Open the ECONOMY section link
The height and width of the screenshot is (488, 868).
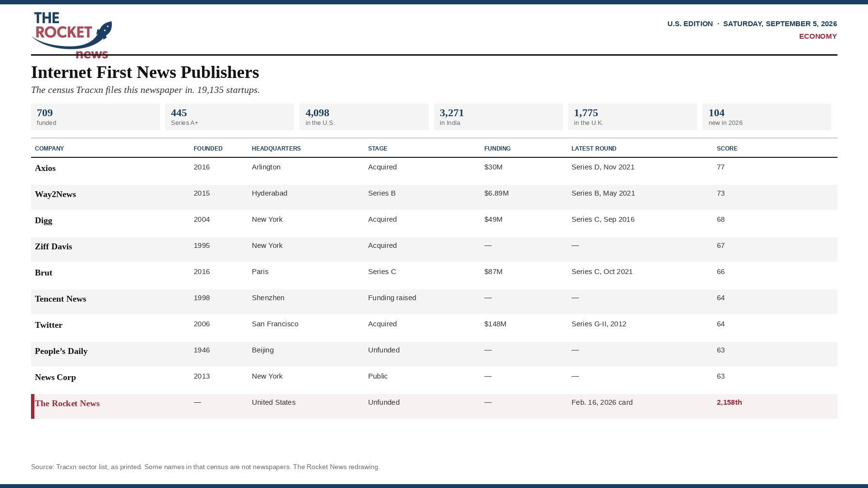click(x=818, y=36)
